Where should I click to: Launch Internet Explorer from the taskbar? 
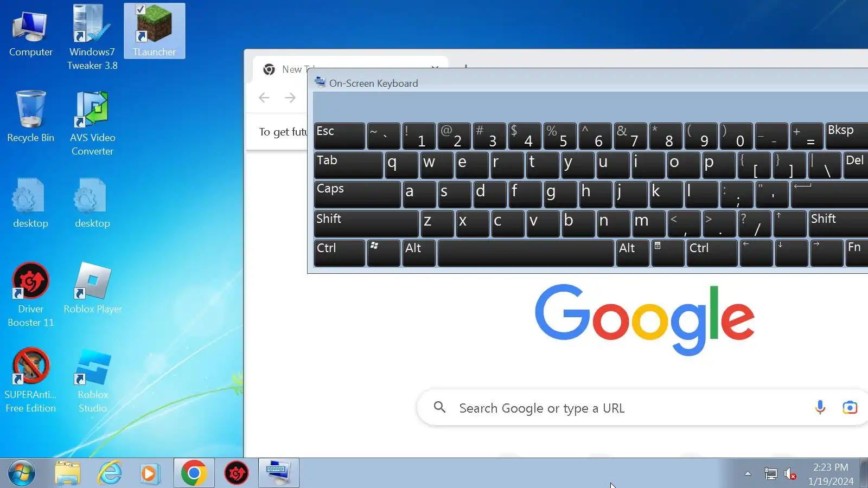[110, 473]
